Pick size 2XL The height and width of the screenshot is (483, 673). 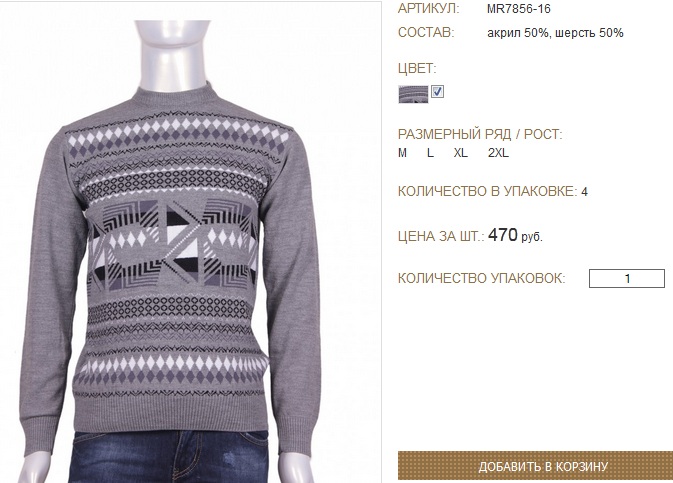pos(498,153)
